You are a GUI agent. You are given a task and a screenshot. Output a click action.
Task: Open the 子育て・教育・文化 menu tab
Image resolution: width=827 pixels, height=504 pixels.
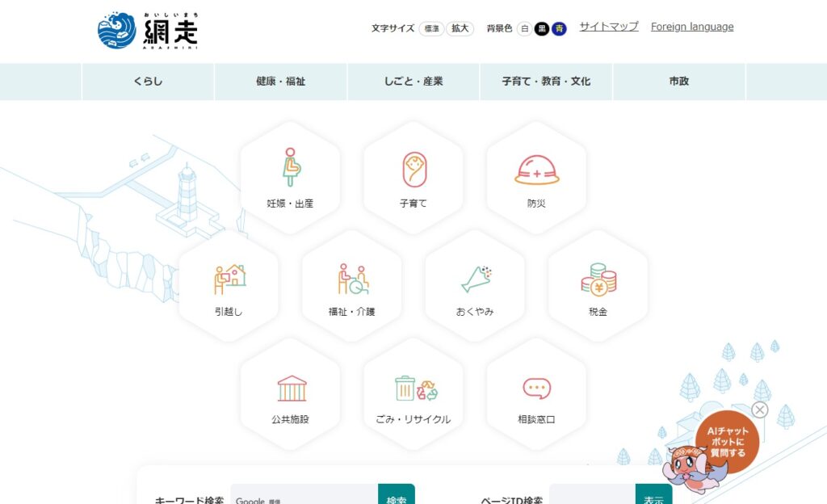point(546,82)
